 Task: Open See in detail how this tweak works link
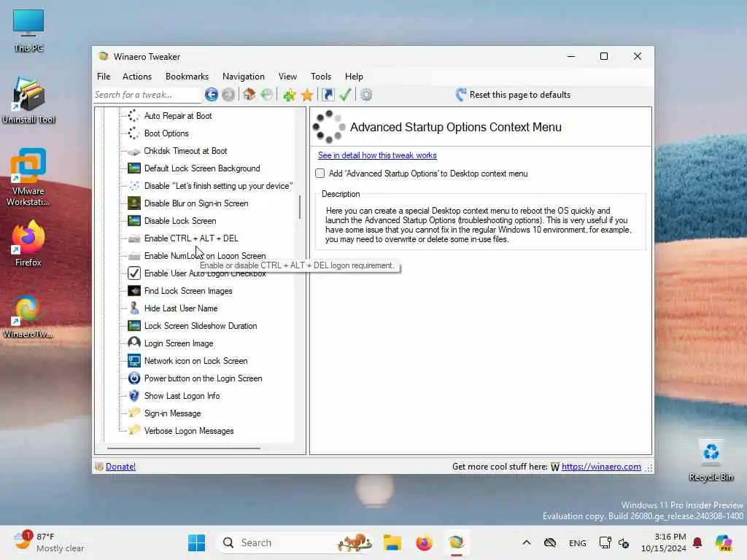(377, 155)
